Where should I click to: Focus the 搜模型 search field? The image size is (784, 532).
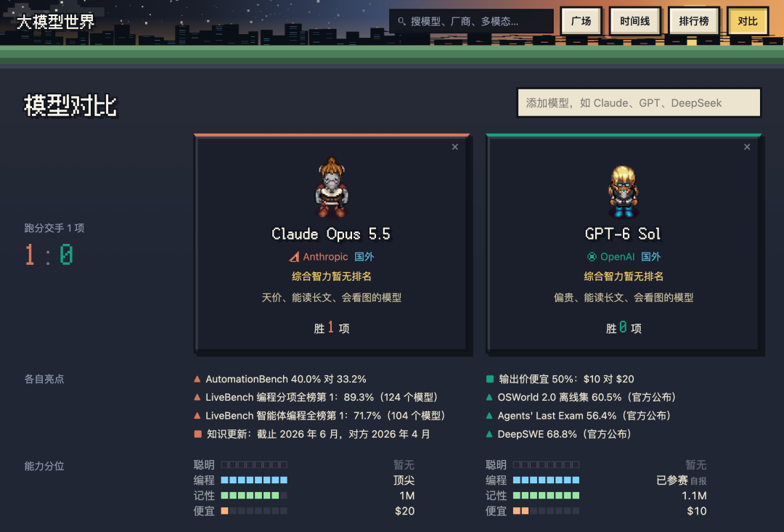[472, 22]
